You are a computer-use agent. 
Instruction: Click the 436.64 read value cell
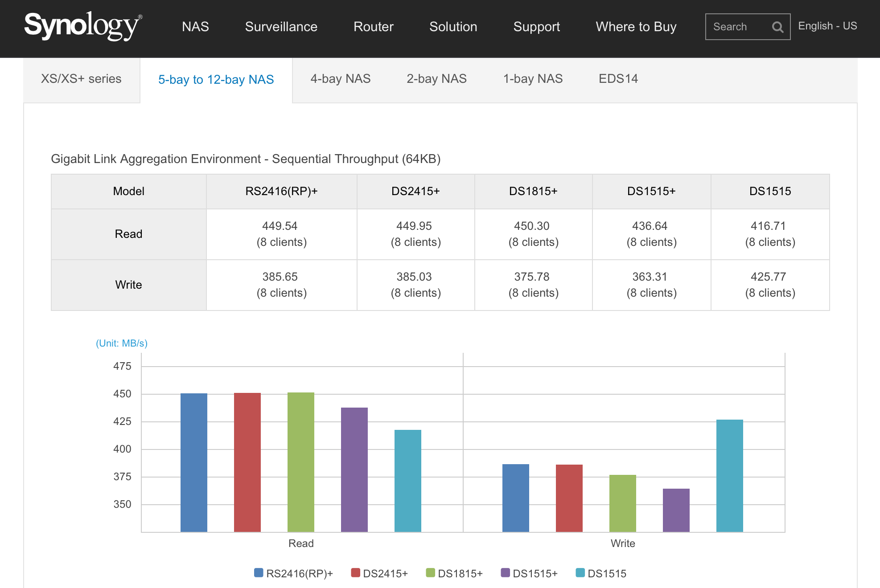click(652, 234)
